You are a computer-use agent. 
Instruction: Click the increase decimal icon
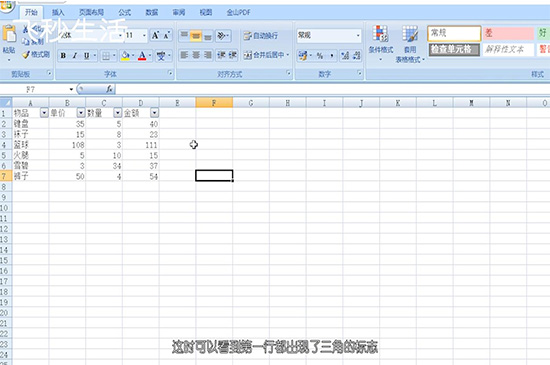click(x=345, y=55)
